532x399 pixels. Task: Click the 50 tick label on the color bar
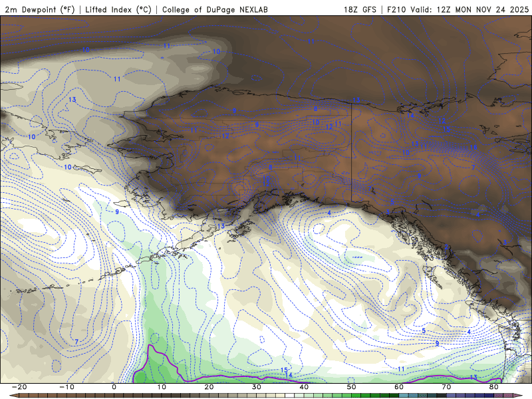[x=352, y=387]
